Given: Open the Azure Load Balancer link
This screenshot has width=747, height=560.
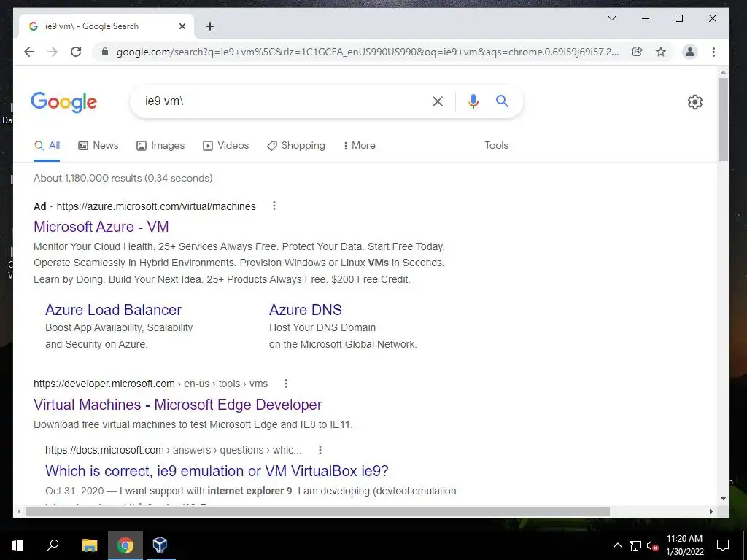Looking at the screenshot, I should click(x=113, y=309).
